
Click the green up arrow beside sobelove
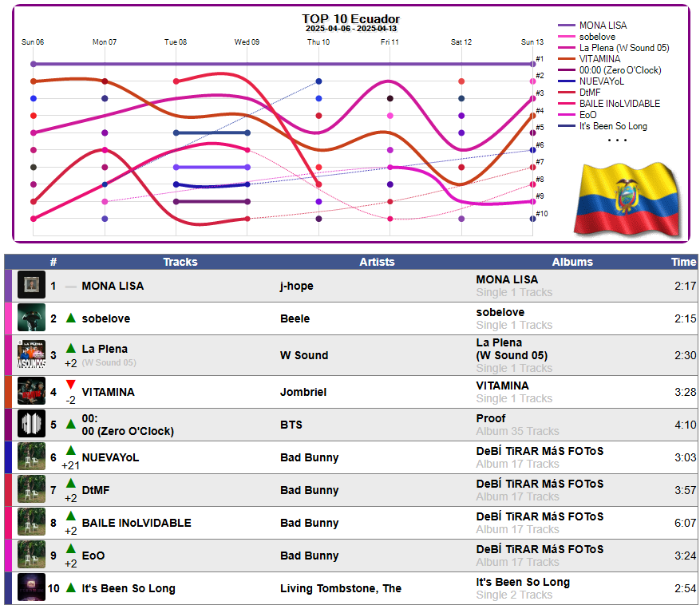pos(70,318)
